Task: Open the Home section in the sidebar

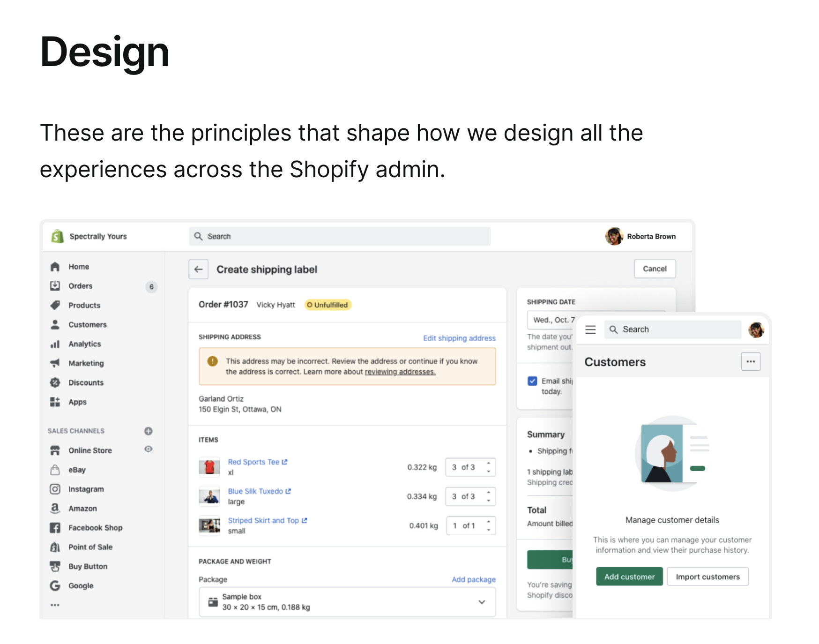Action: tap(55, 266)
